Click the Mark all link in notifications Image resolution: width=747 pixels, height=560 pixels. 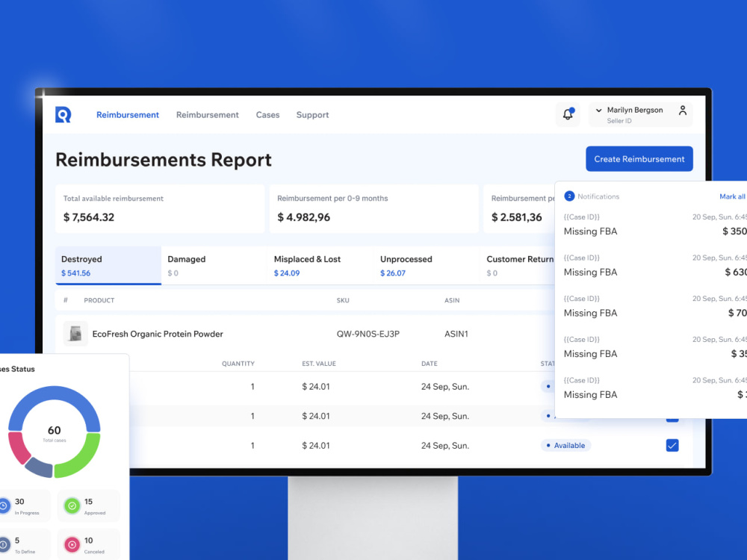[732, 196]
